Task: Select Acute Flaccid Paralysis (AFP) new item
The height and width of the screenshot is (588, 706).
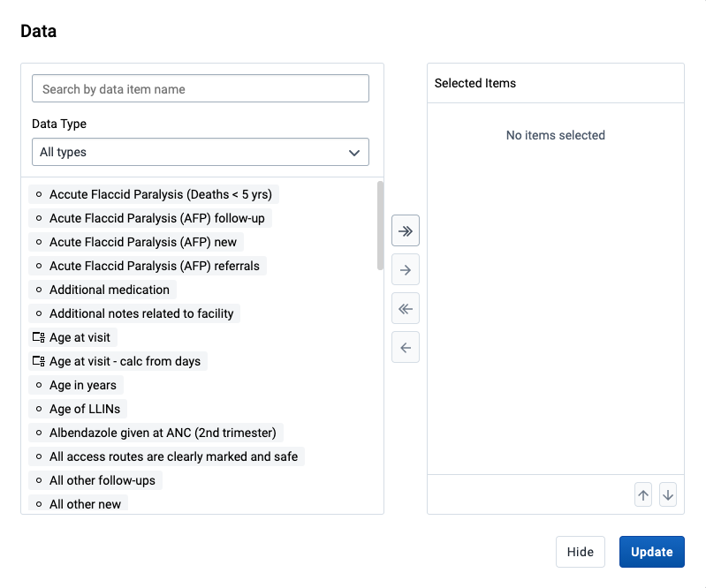Action: tap(136, 242)
